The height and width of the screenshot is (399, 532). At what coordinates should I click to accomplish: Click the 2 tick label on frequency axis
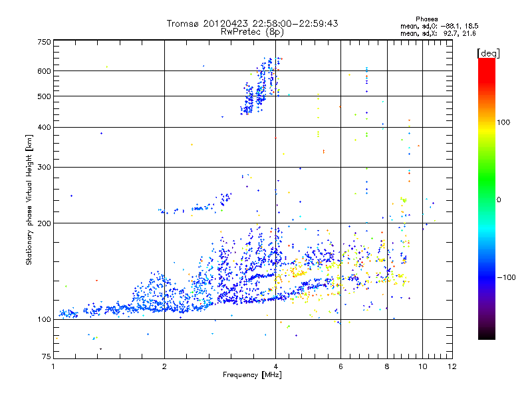point(164,366)
